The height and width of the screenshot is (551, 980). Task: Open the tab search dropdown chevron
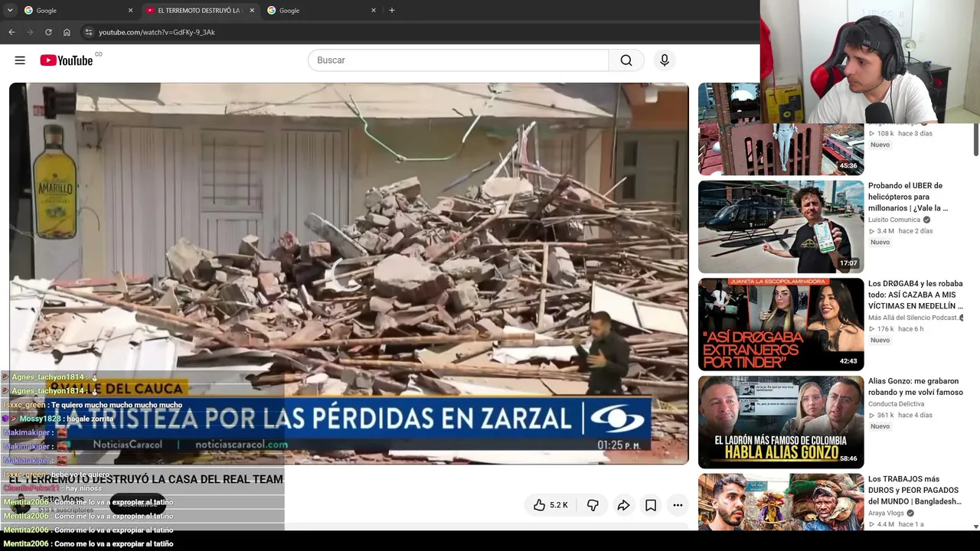pos(10,10)
